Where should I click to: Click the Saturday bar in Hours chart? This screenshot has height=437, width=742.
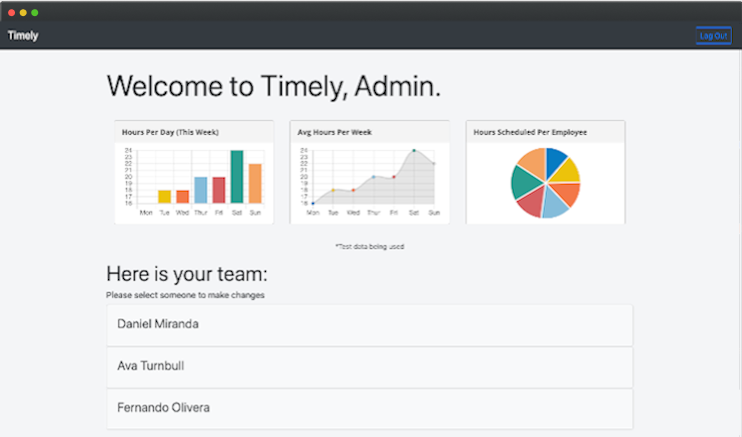coord(237,177)
